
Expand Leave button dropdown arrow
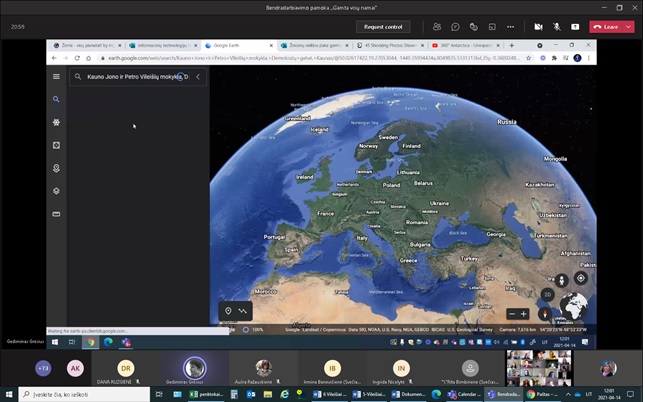tap(629, 27)
